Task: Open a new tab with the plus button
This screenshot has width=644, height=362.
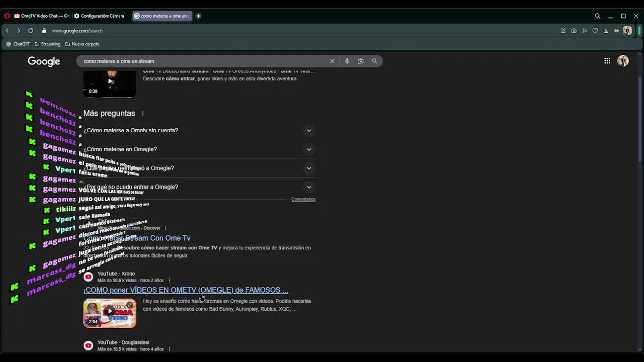Action: (198, 16)
